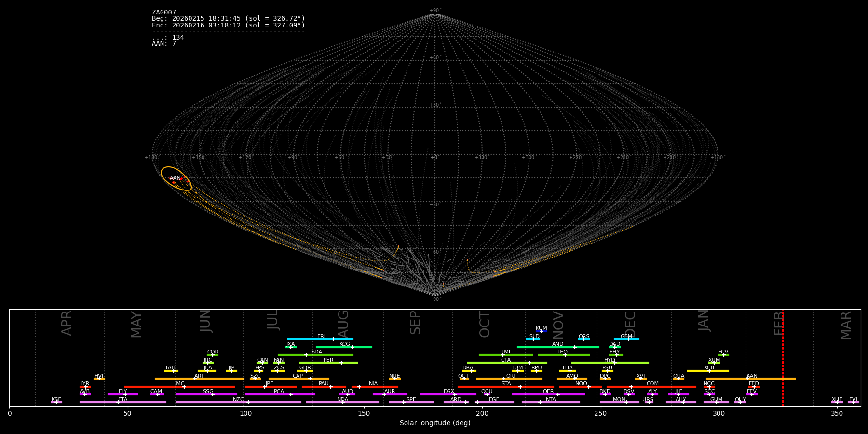
Task: Click the NZC shower label
Action: 238,400
